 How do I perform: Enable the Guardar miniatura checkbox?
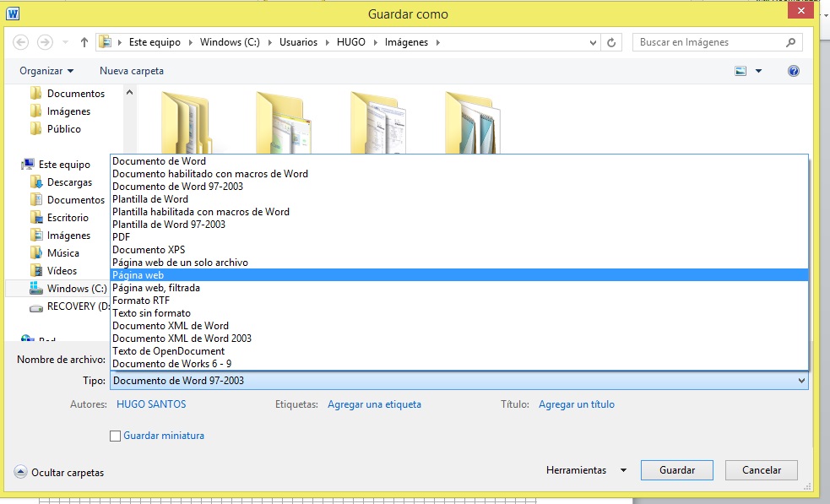coord(114,436)
